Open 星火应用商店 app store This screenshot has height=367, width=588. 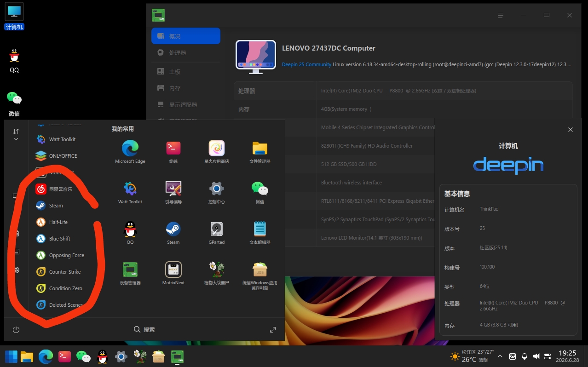click(217, 152)
